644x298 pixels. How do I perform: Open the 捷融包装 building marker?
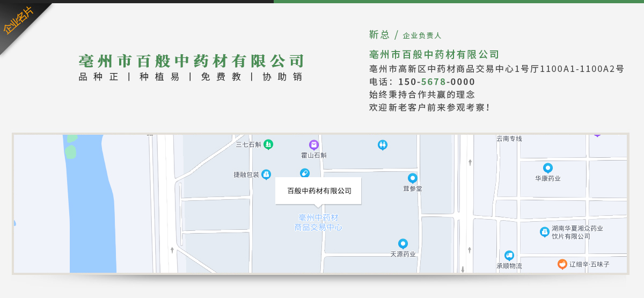(266, 174)
